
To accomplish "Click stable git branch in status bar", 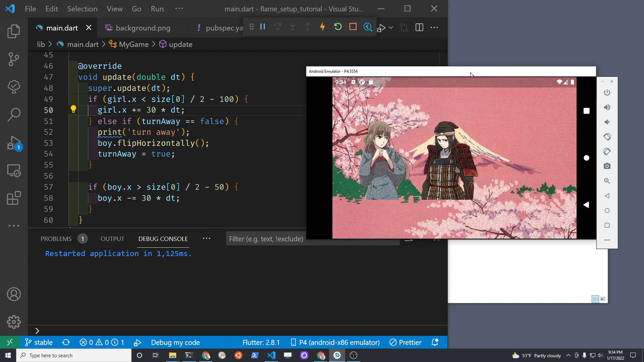I will click(x=39, y=342).
